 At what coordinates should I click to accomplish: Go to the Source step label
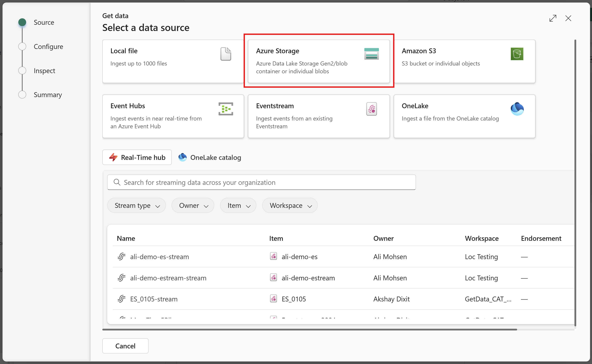pyautogui.click(x=44, y=22)
